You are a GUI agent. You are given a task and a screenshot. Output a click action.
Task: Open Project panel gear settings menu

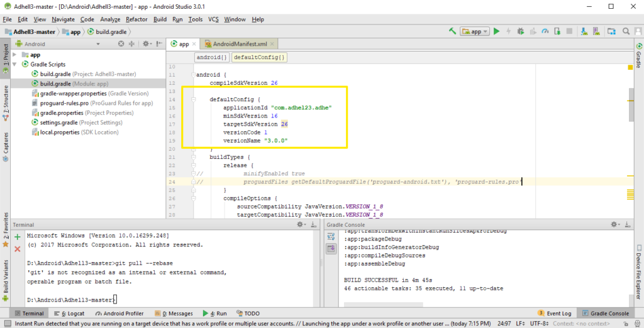coord(146,43)
